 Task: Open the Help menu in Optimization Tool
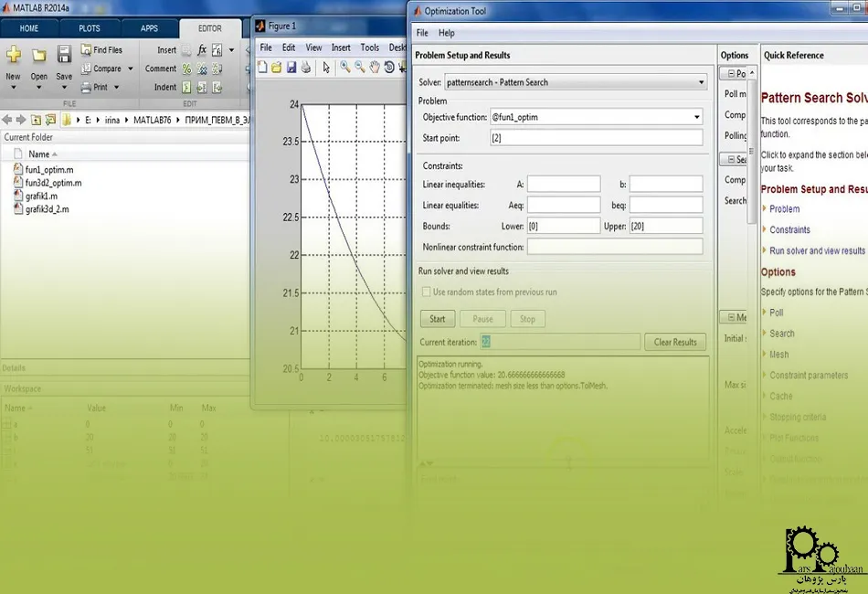446,33
